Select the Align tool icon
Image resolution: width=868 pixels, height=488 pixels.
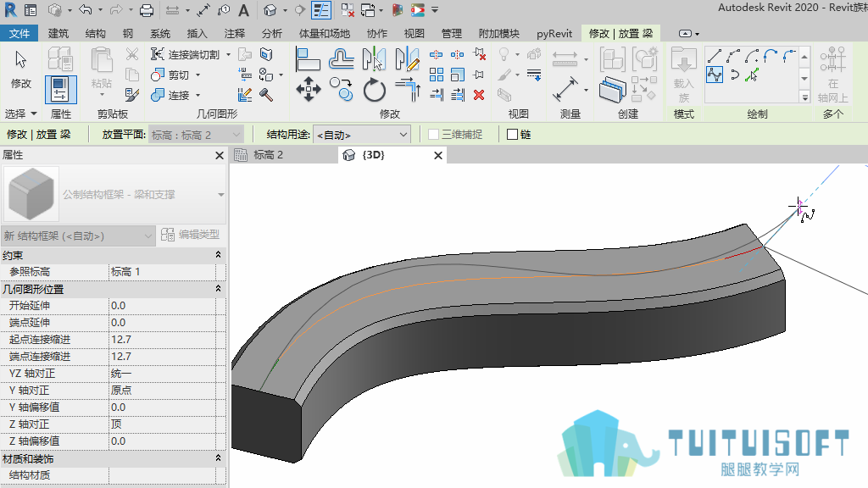308,59
